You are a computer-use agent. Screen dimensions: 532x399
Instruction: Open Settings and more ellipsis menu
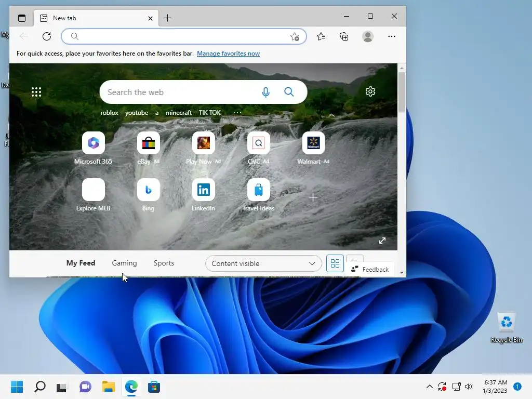[x=392, y=36]
